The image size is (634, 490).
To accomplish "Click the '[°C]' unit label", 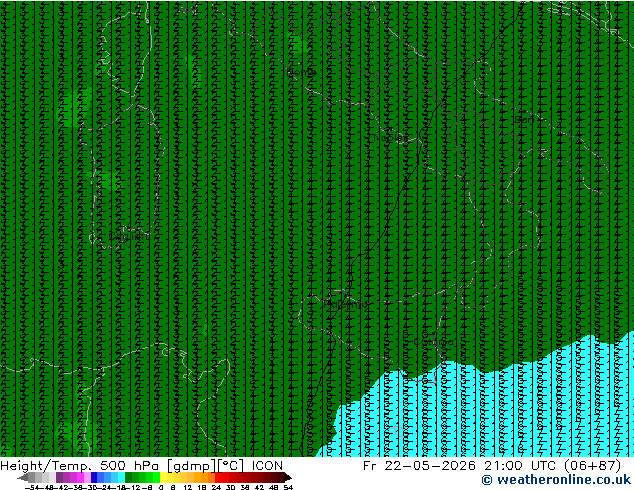I will 231,466.
